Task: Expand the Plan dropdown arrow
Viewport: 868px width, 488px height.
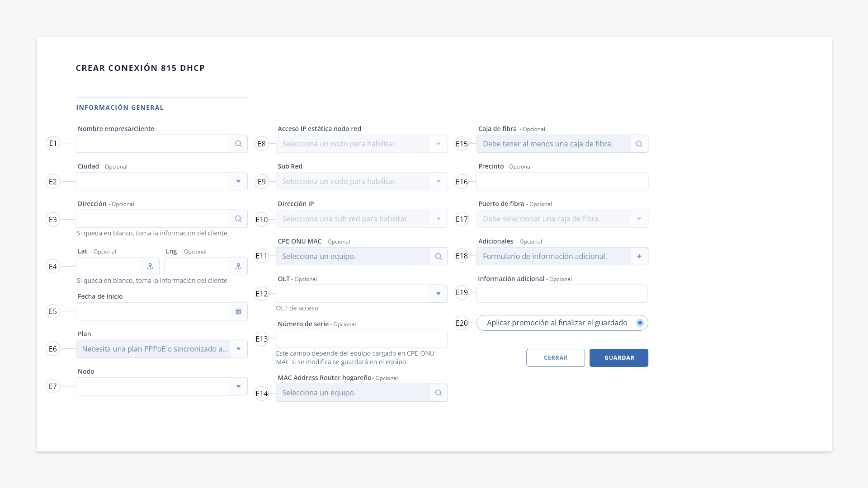Action: (238, 349)
